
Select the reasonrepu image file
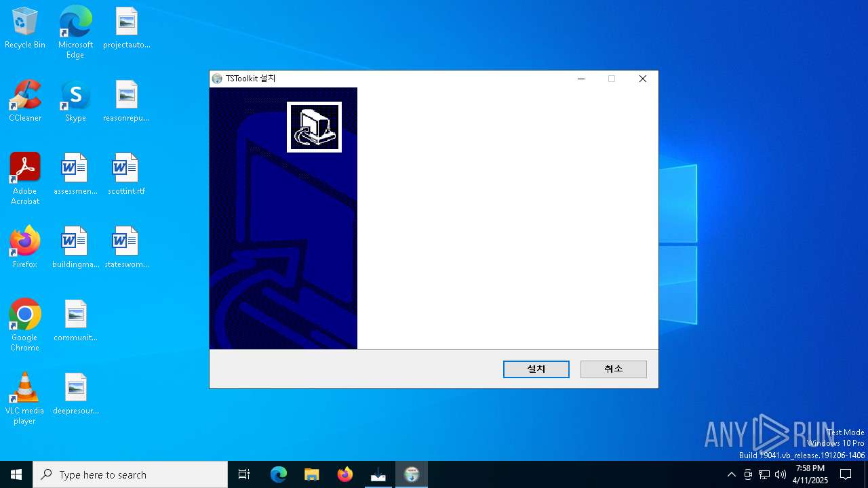[x=127, y=102]
